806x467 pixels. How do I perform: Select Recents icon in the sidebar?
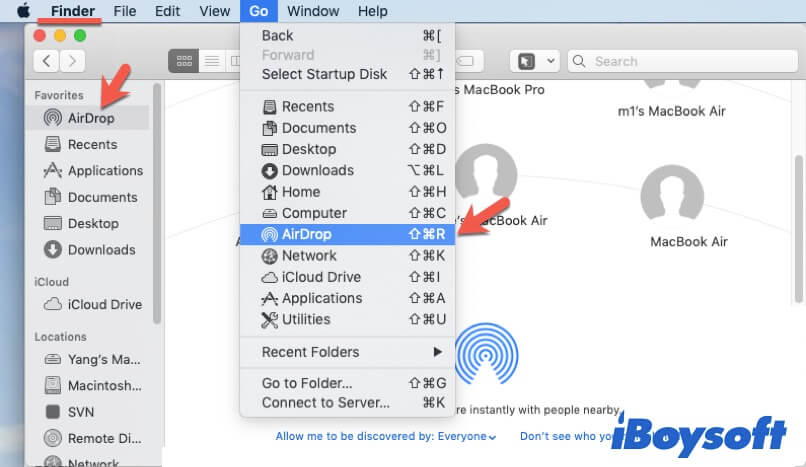(x=52, y=144)
